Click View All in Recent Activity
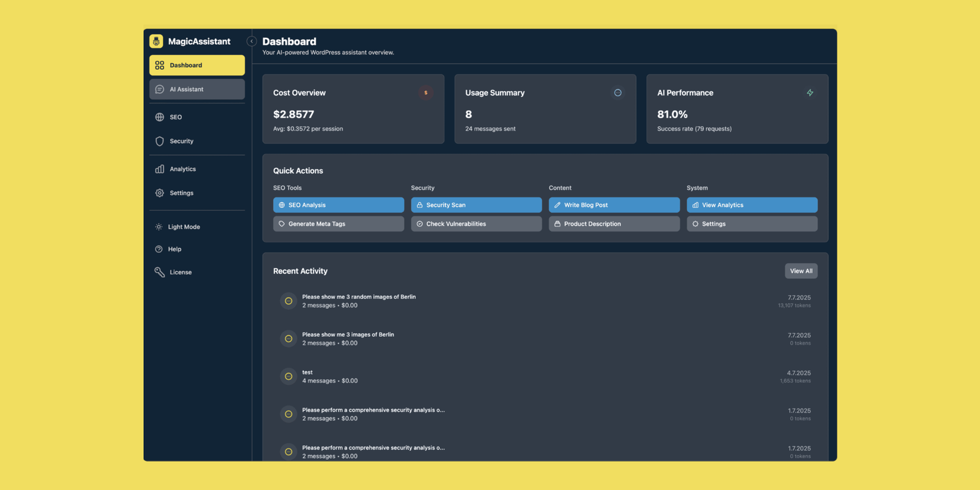The height and width of the screenshot is (490, 980). [801, 271]
